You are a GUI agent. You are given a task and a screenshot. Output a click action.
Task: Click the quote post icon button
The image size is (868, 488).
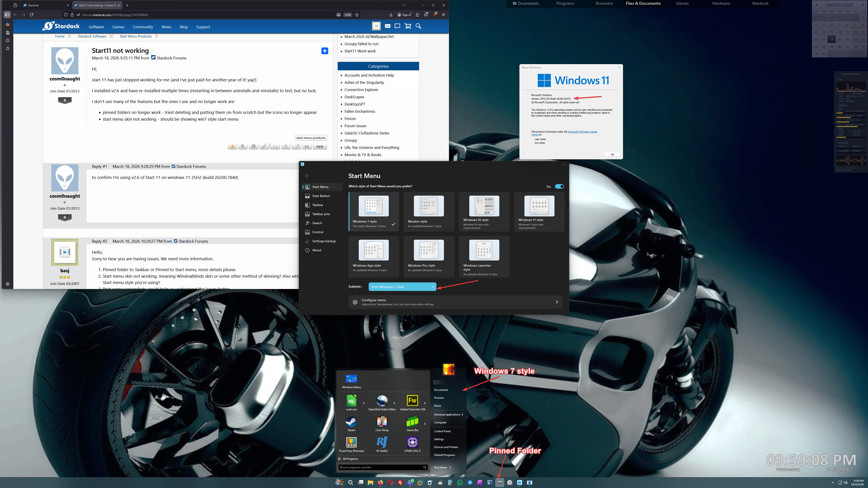tap(307, 146)
